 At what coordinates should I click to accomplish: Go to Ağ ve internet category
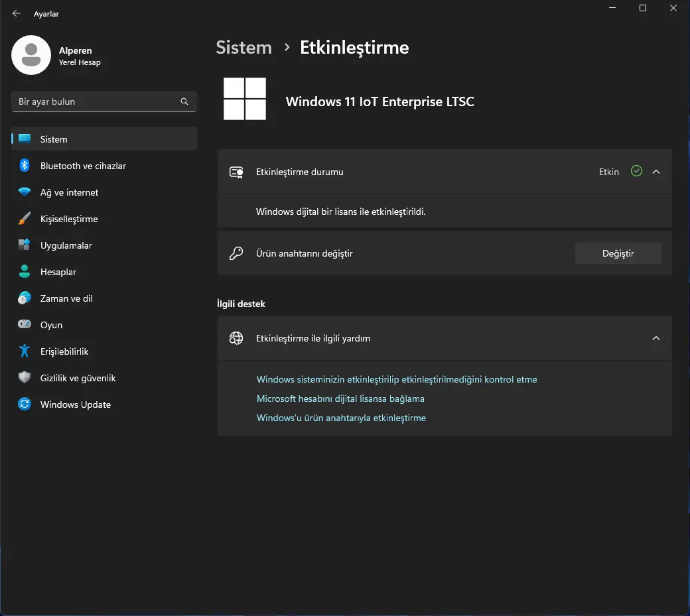click(104, 192)
